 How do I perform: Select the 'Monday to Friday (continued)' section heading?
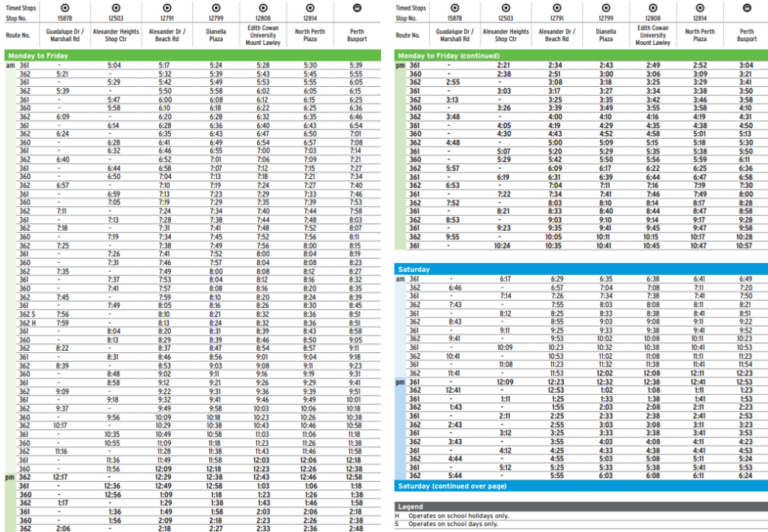(446, 55)
